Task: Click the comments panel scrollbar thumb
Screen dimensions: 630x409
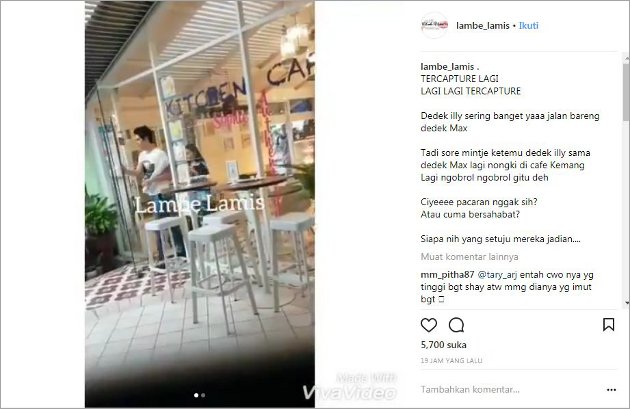Action: tap(626, 92)
